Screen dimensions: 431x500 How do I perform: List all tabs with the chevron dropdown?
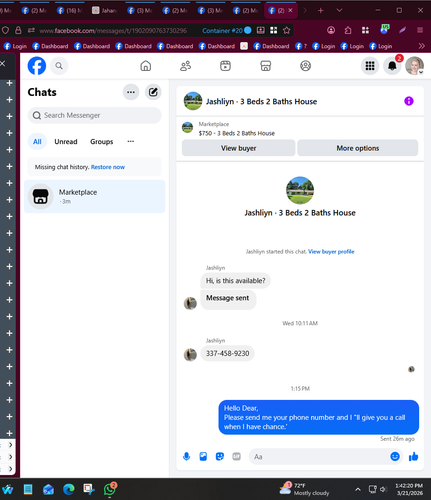coord(339,11)
